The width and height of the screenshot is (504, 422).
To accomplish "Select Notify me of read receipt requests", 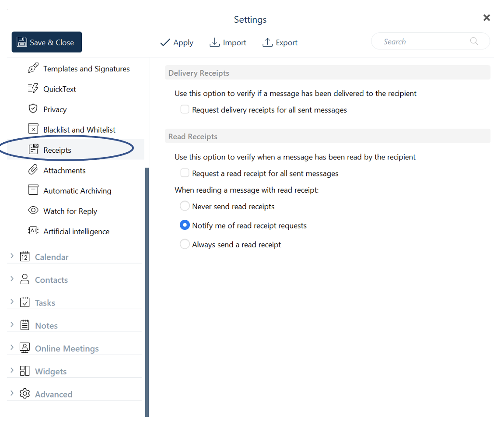I will coord(185,225).
